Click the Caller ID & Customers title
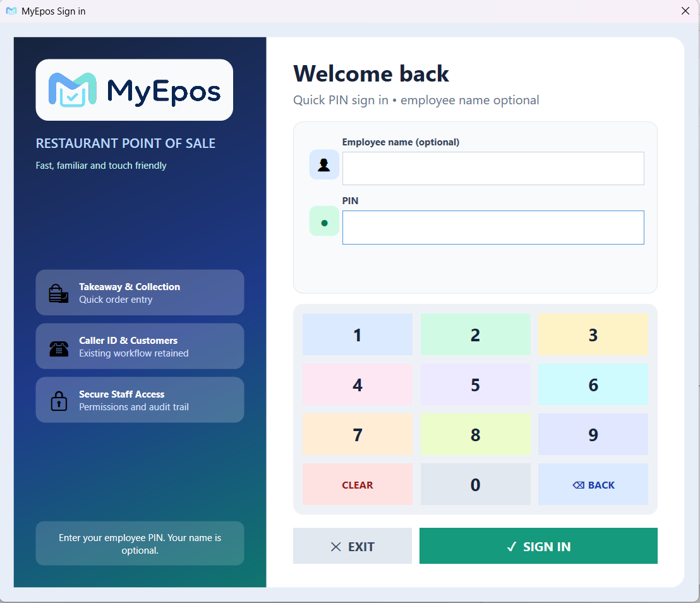Screen dimensions: 700x603 point(128,340)
